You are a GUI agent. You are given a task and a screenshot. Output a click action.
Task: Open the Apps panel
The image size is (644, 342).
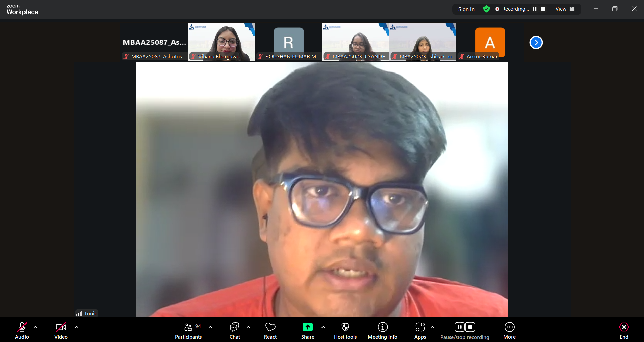pos(420,331)
